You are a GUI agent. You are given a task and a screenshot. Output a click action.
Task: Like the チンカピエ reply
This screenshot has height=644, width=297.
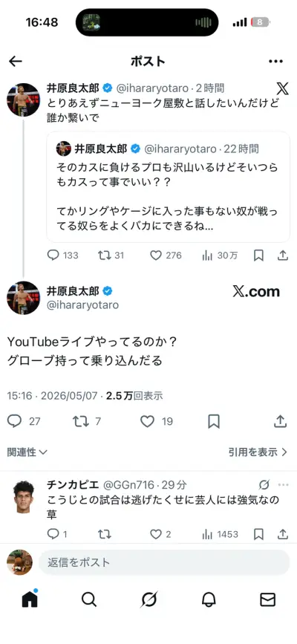155,534
